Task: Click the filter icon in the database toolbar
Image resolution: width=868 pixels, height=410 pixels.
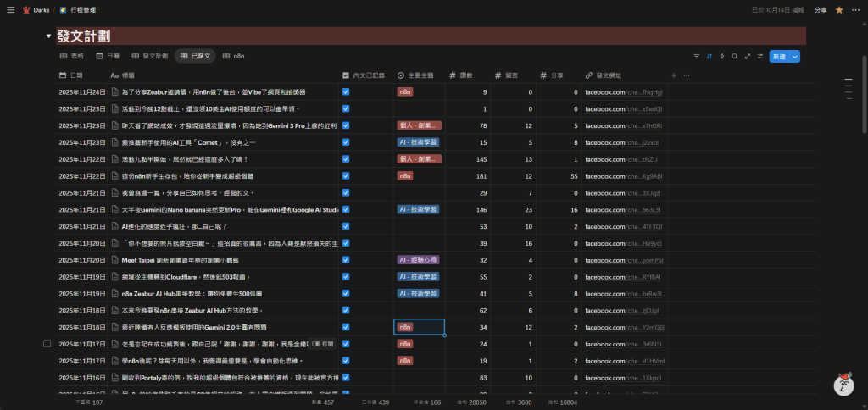Action: [697, 56]
